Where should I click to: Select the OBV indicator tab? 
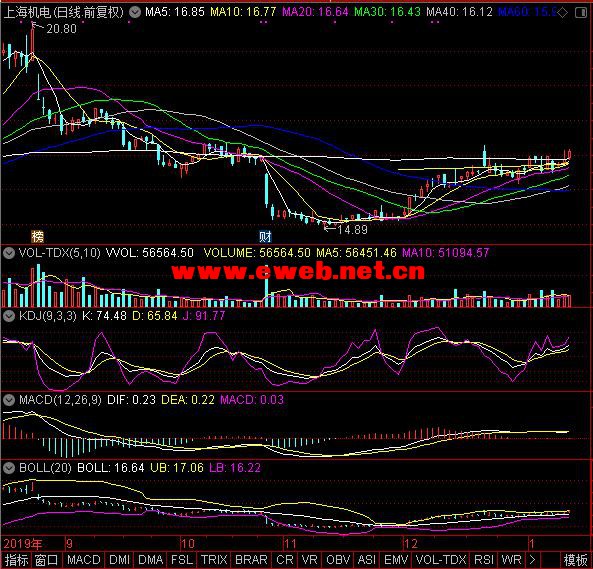click(338, 560)
